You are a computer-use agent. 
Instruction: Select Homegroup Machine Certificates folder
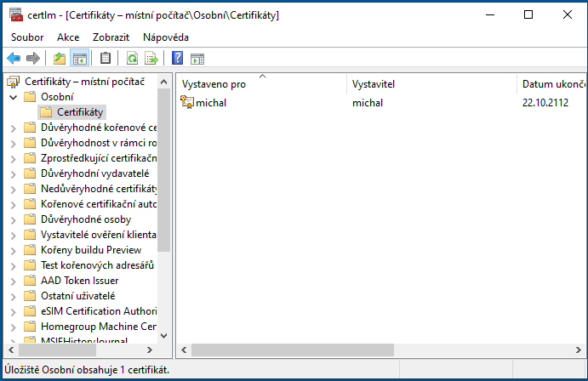[90, 327]
